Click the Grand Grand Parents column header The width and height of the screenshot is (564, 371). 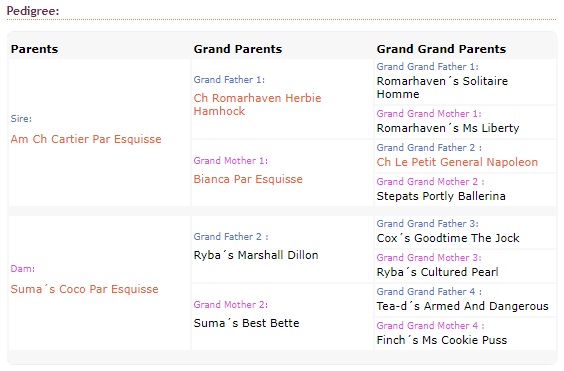441,49
